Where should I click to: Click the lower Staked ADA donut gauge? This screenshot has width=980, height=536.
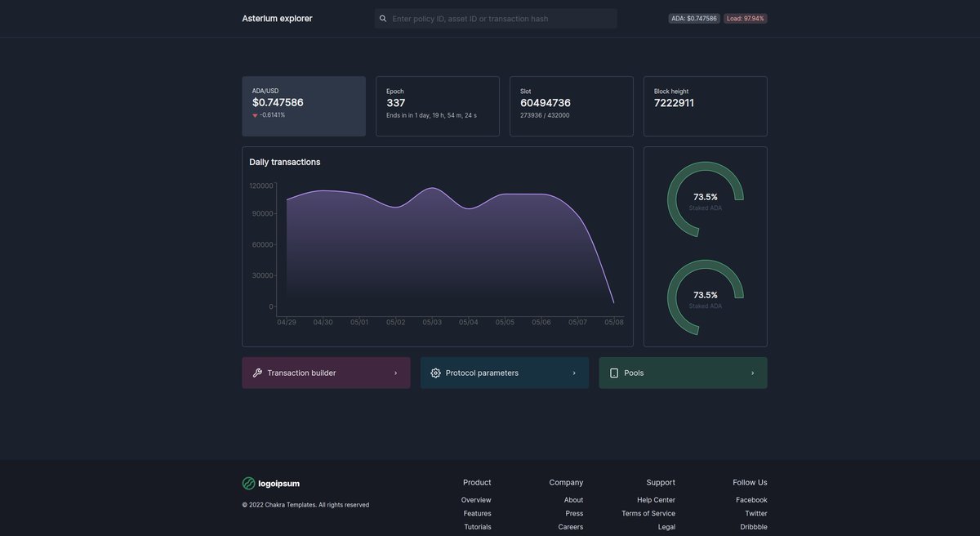click(706, 297)
